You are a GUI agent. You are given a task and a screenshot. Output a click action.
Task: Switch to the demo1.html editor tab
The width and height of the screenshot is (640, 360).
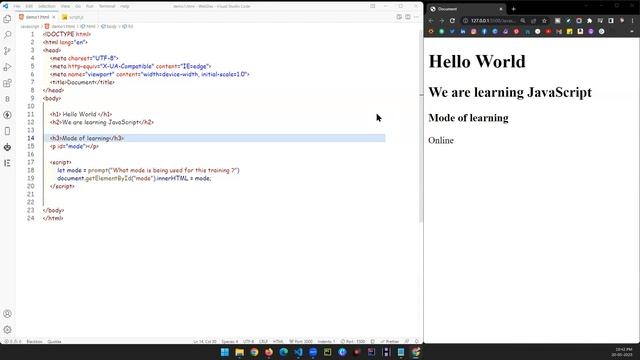coord(37,17)
